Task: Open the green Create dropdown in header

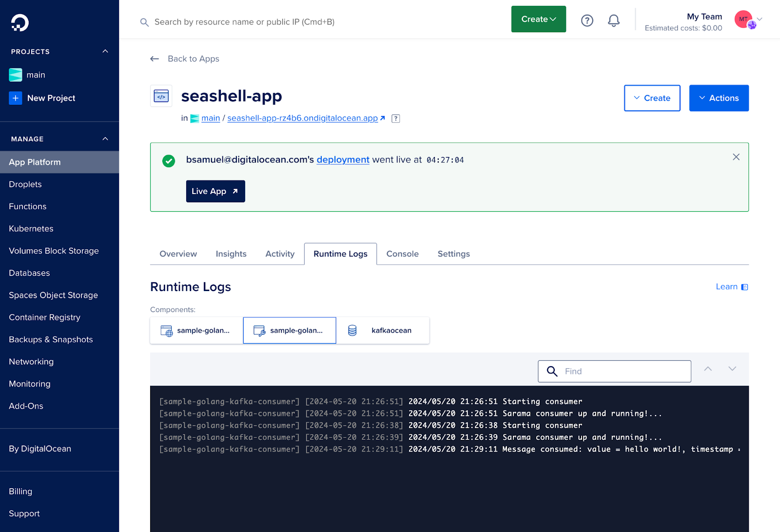Action: pos(538,20)
